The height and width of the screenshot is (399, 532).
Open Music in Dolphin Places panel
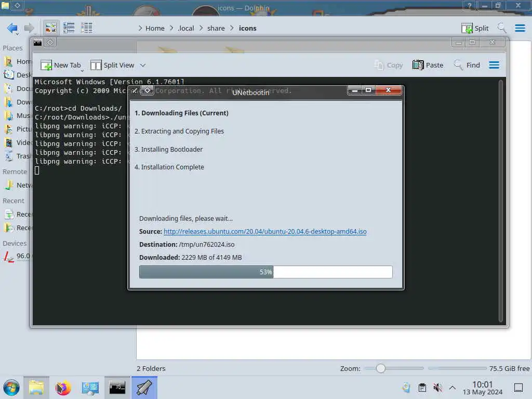(x=17, y=116)
